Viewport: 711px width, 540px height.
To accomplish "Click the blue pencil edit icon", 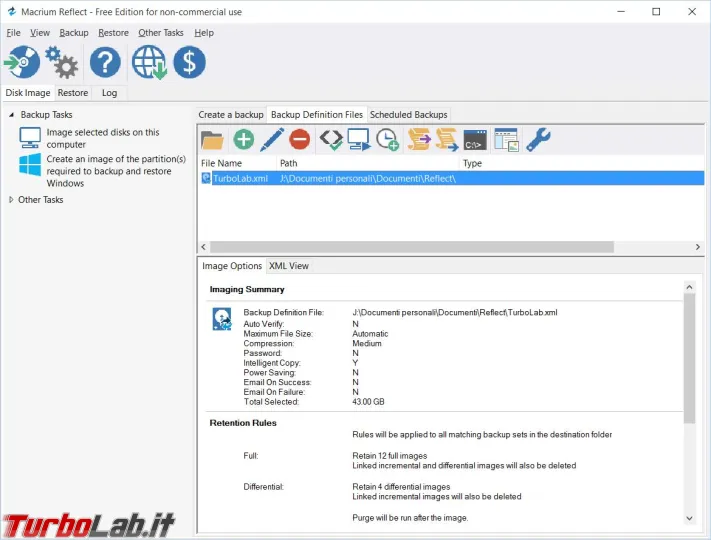I will pos(271,140).
